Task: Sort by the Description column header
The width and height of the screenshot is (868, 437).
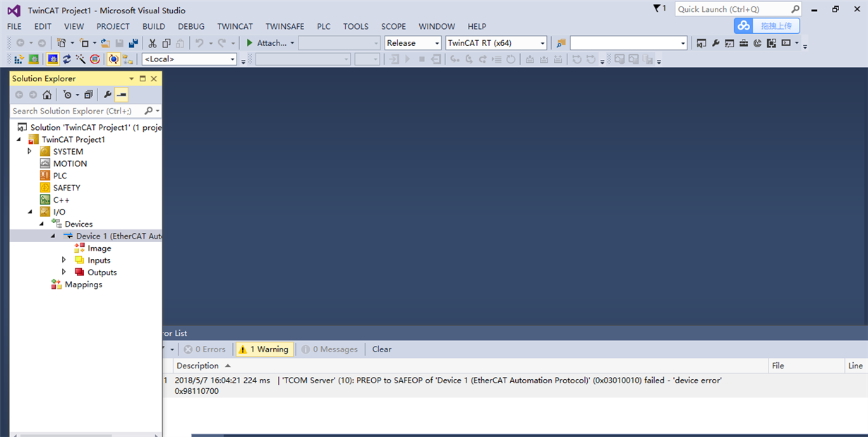Action: tap(471, 366)
